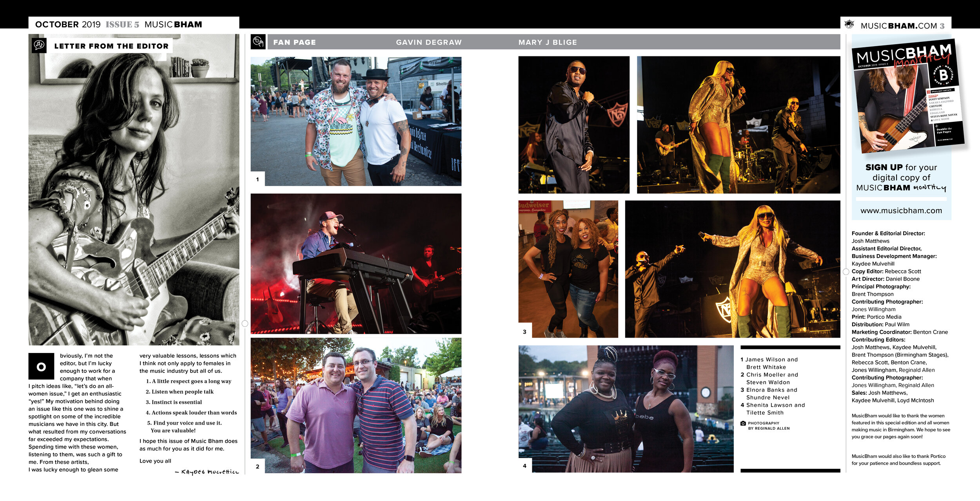Select caption Chris Moeller and Steven Waldon
Image resolution: width=980 pixels, height=501 pixels.
(769, 378)
